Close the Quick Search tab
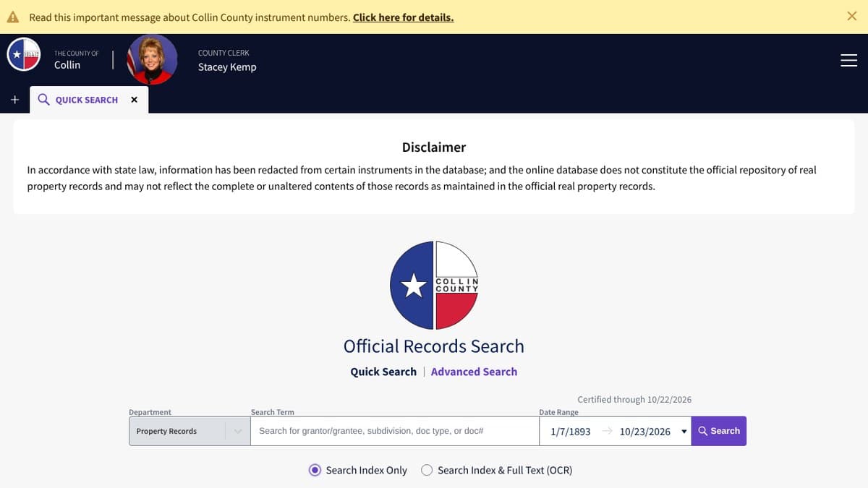 pos(134,100)
